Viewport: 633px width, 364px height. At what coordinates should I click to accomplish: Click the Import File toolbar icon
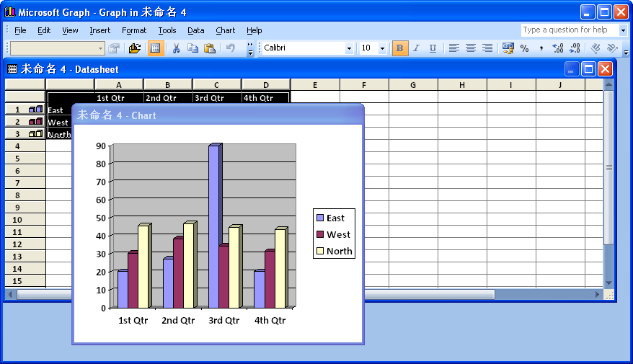[135, 48]
